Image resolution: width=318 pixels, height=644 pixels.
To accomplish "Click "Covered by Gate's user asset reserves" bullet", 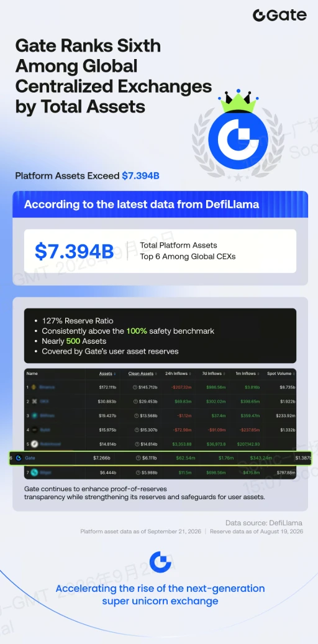I will pyautogui.click(x=110, y=352).
